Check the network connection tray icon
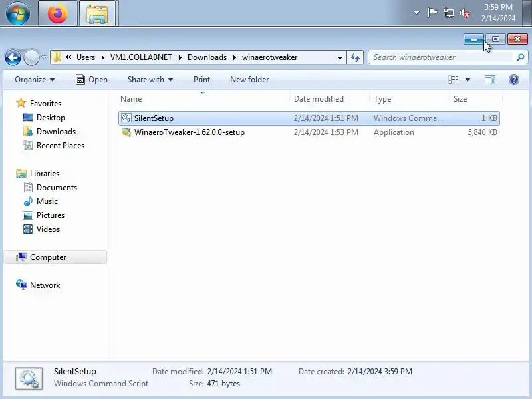Viewport: 532px width, 399px height. point(448,13)
